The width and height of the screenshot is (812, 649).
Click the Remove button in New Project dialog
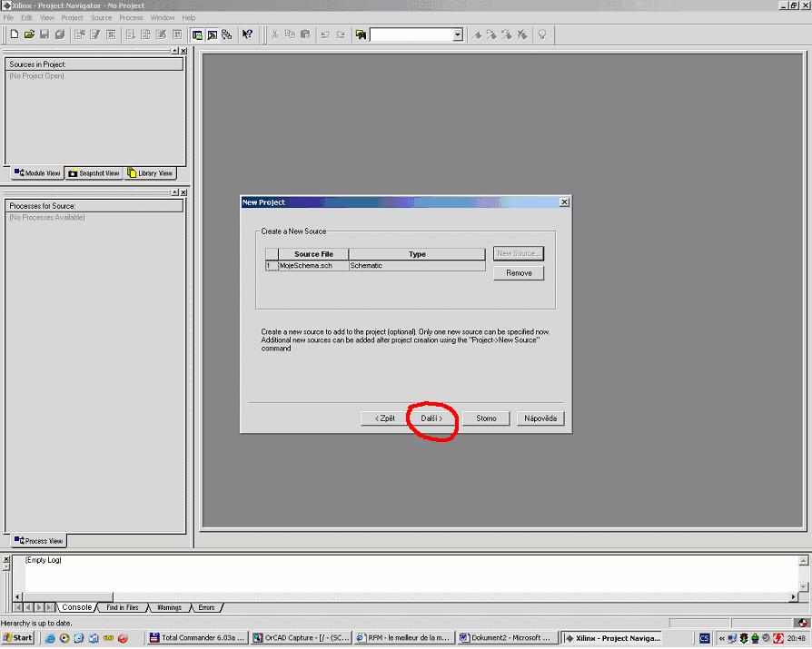[519, 272]
